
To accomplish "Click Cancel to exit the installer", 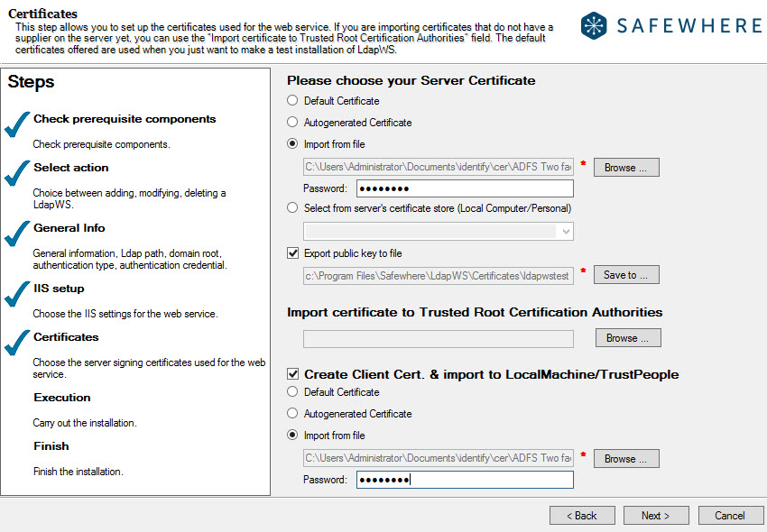I will 731,515.
